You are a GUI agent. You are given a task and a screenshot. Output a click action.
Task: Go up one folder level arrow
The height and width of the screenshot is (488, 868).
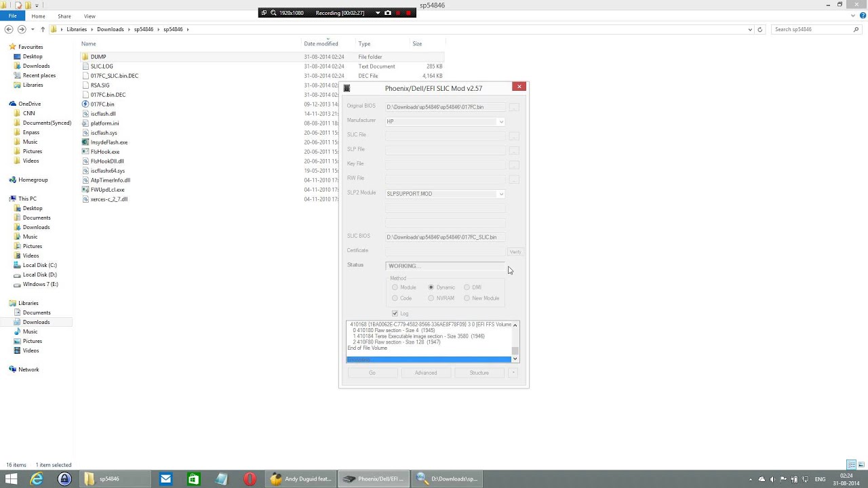(x=43, y=29)
